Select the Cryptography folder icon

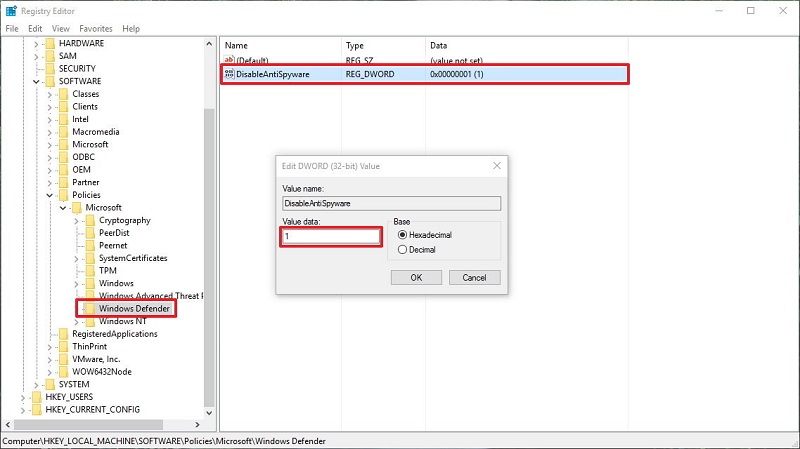[x=90, y=220]
